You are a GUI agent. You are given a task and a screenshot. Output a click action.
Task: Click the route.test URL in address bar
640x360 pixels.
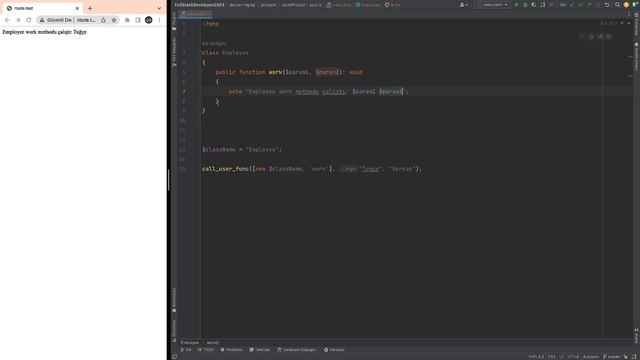(86, 20)
